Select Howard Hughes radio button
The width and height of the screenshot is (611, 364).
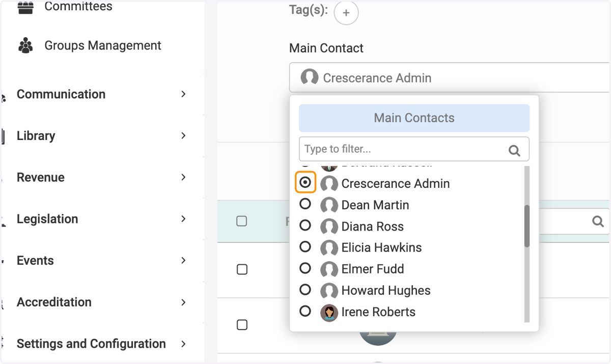click(x=305, y=290)
